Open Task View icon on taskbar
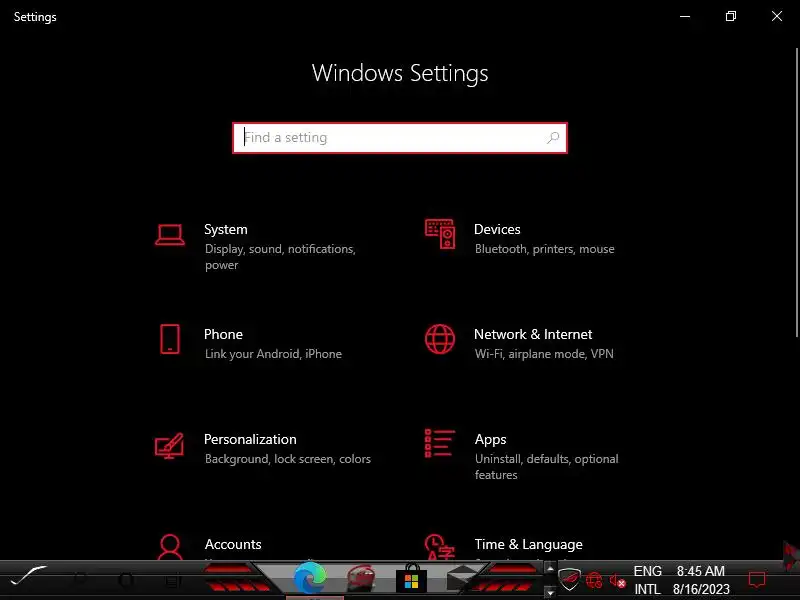The image size is (800, 600). point(173,580)
